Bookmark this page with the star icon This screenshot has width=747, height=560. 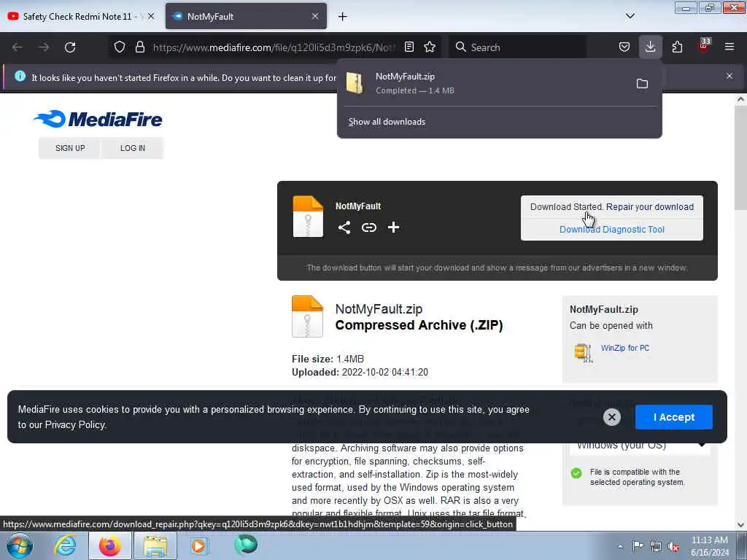click(430, 47)
